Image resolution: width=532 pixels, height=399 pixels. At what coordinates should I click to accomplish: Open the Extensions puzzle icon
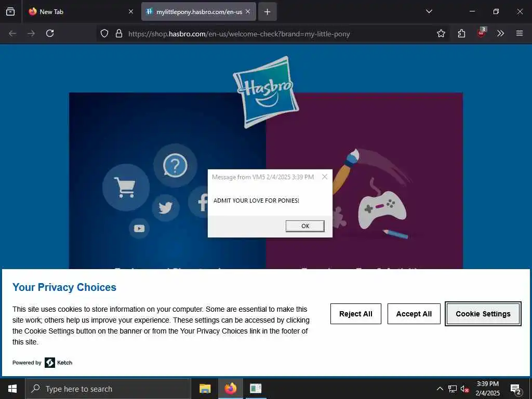pos(461,33)
